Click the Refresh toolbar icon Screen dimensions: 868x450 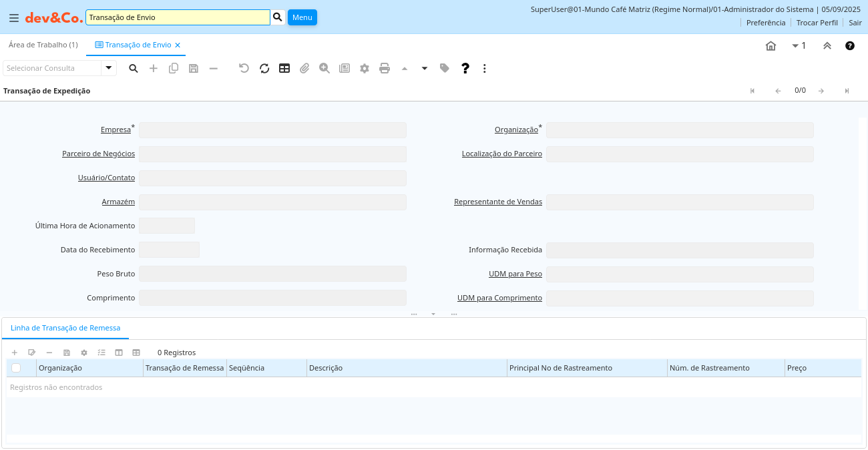(x=264, y=68)
